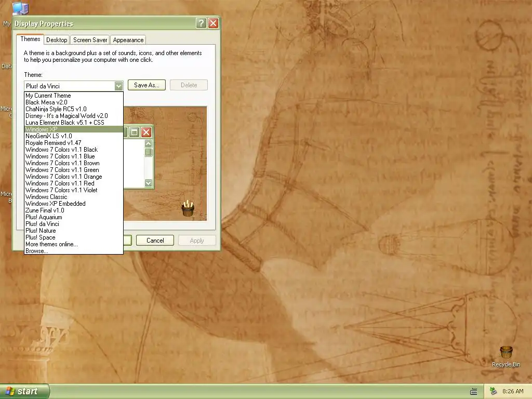Viewport: 532px width, 399px height.
Task: Choose the Windows Classic theme
Action: tap(74, 197)
